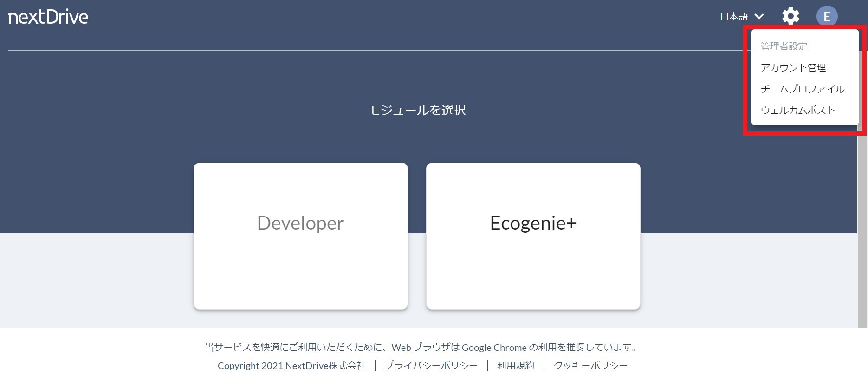
Task: Open the Ecogenie+ module card
Action: (533, 236)
